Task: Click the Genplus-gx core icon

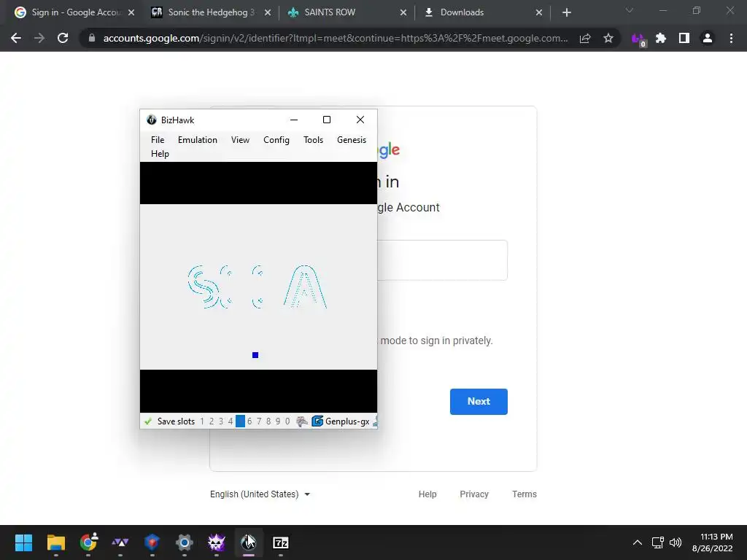Action: click(x=317, y=421)
